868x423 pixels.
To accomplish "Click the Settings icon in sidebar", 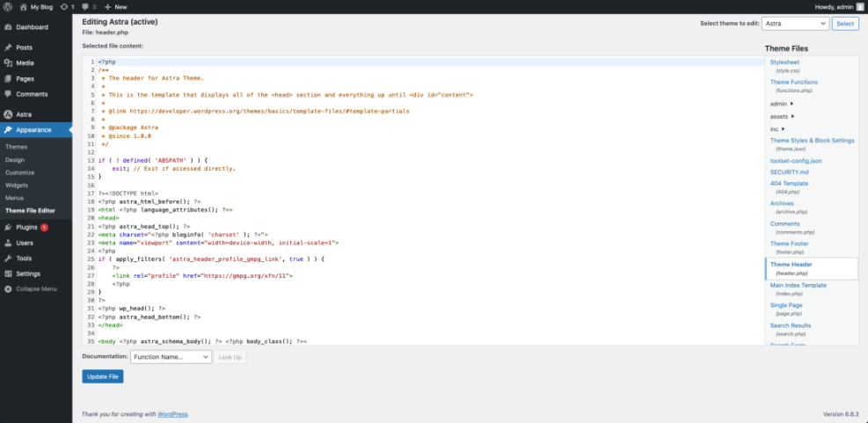I will point(8,273).
